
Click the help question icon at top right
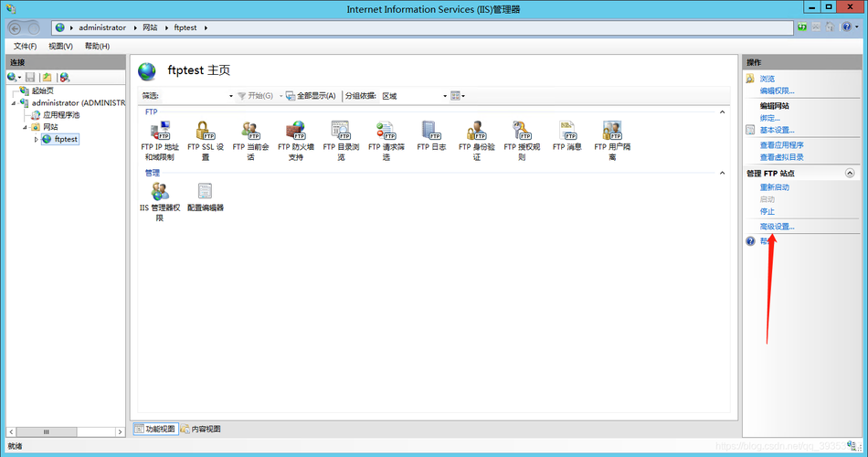click(x=846, y=27)
